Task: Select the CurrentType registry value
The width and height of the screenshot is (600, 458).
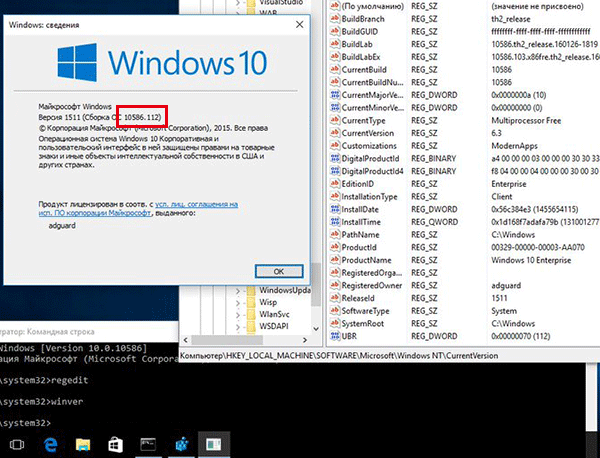Action: [x=363, y=120]
